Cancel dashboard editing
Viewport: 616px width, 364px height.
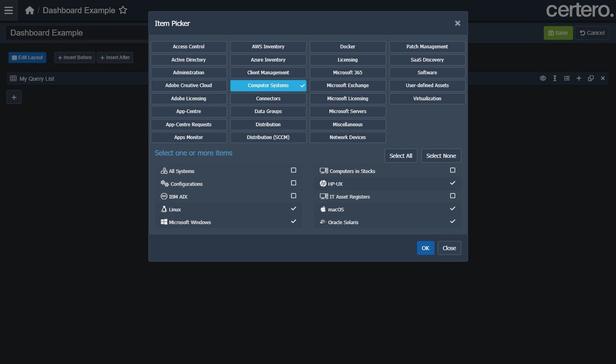pyautogui.click(x=592, y=33)
